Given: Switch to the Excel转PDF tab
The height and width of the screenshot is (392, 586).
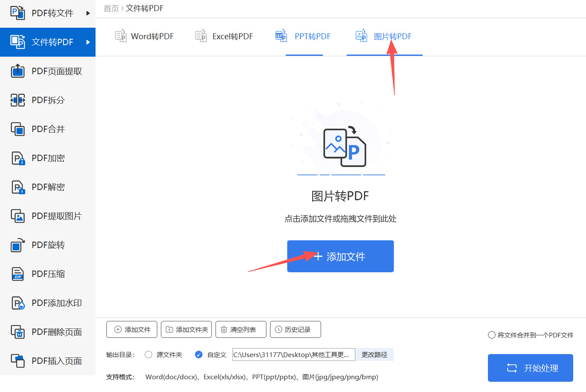Looking at the screenshot, I should pos(223,36).
